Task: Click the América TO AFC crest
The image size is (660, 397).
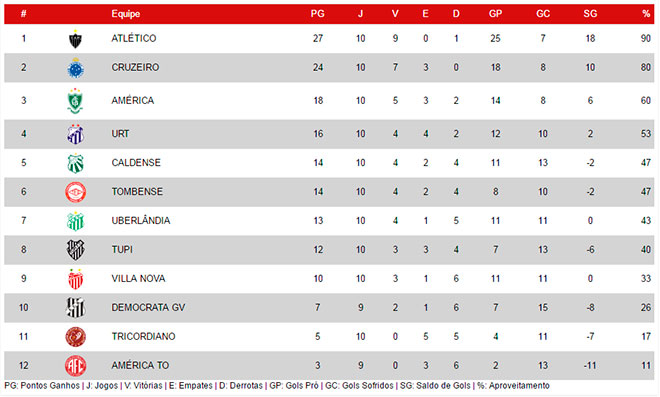Action: coord(76,366)
